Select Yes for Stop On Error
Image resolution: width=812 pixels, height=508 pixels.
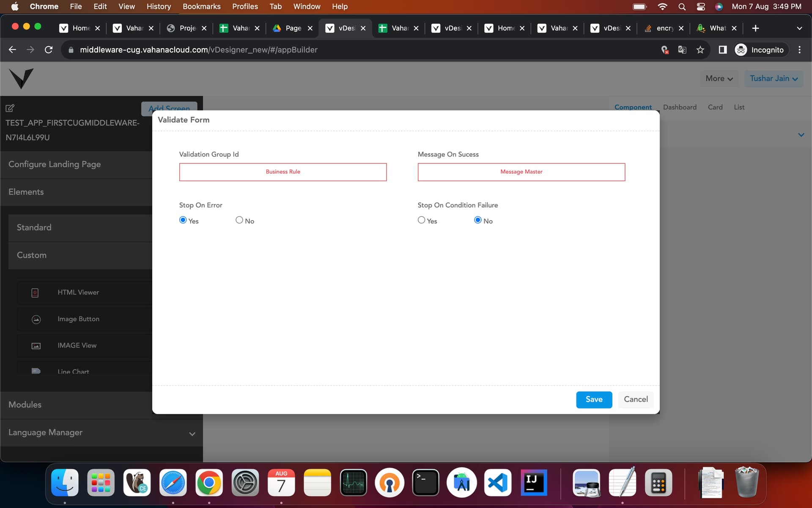[x=183, y=220]
